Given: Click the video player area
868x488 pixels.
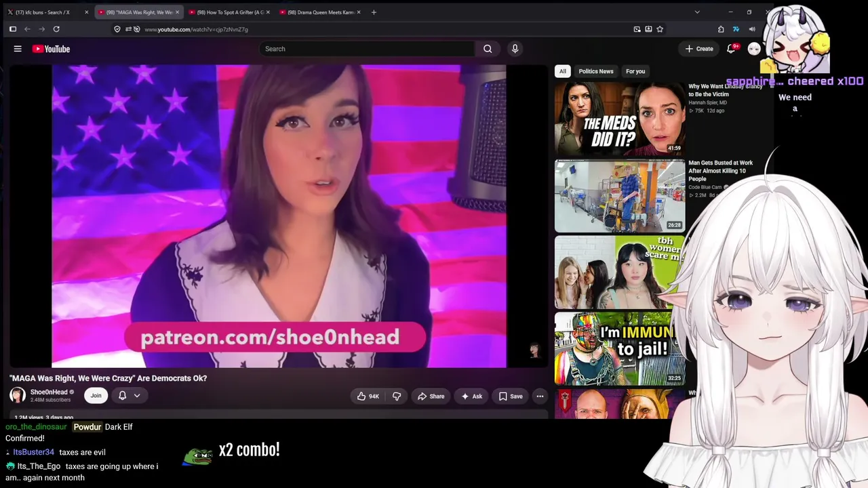Looking at the screenshot, I should [279, 216].
